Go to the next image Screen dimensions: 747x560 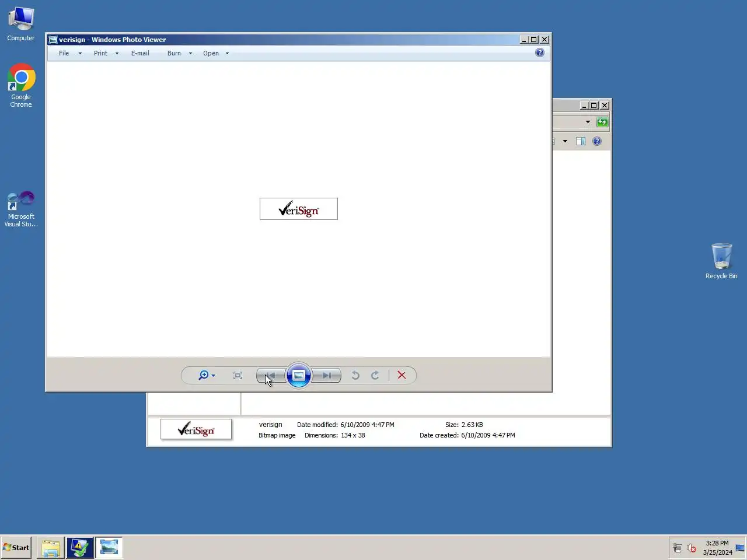coord(326,376)
